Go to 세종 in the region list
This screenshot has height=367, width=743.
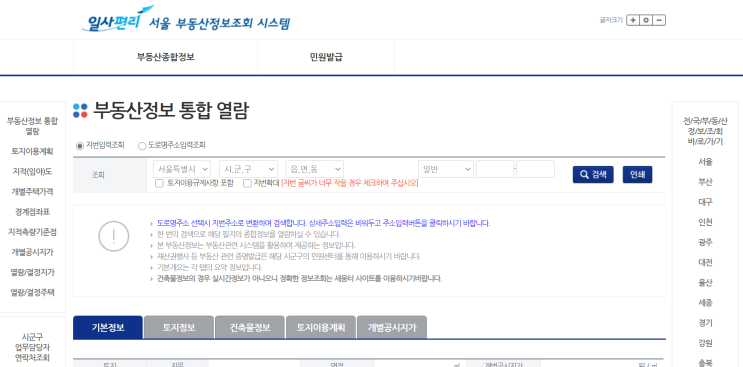705,303
